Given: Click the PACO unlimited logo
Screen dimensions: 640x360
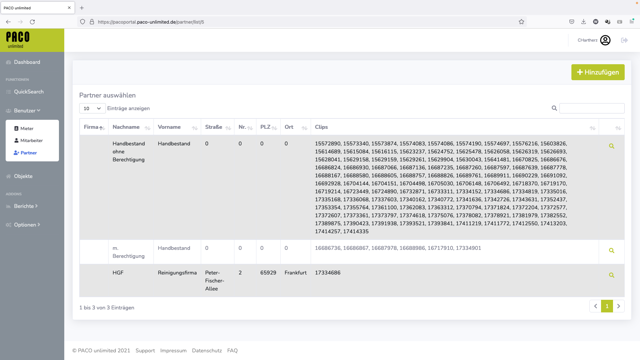Looking at the screenshot, I should coord(18,40).
